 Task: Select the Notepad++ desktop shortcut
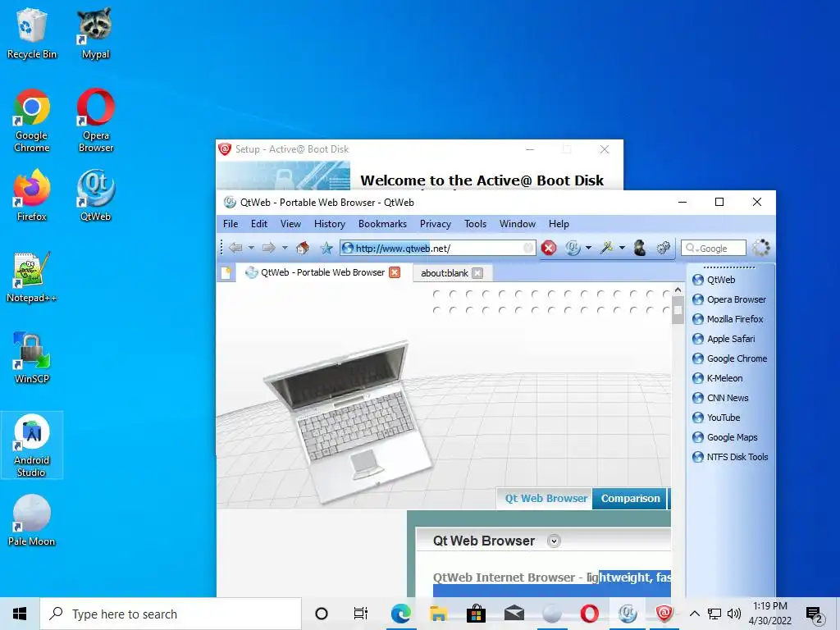pyautogui.click(x=32, y=277)
